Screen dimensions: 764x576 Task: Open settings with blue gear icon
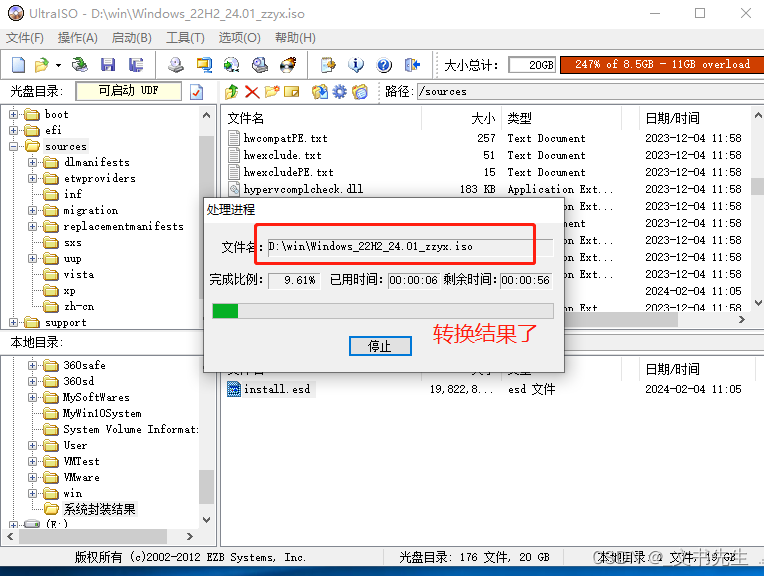pyautogui.click(x=340, y=92)
